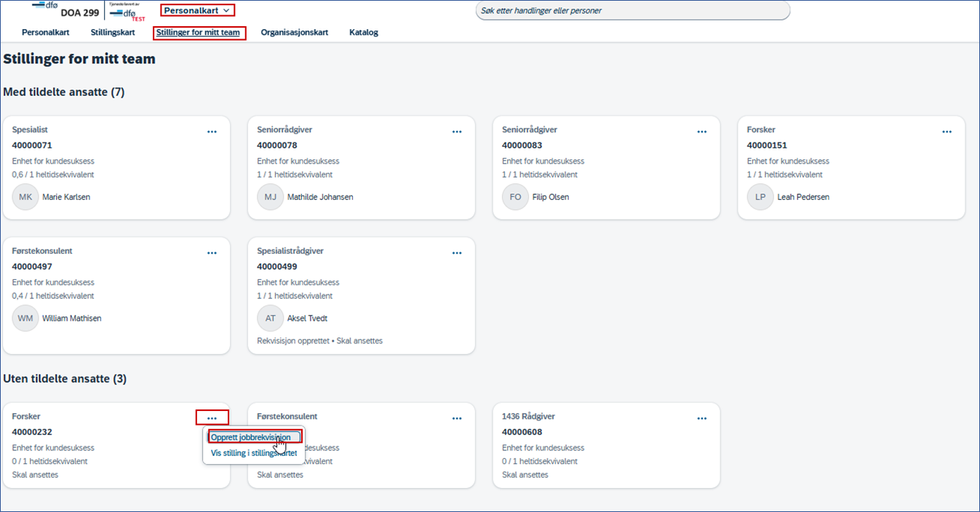Choose Vis stilling i stillingskartet option
Image resolution: width=980 pixels, height=512 pixels.
pyautogui.click(x=254, y=453)
